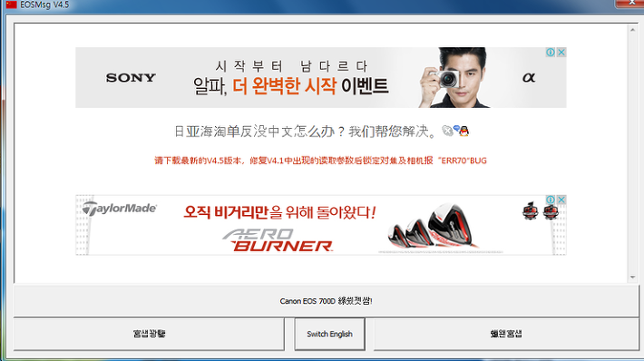644x361 pixels.
Task: Click the scrollbar down arrow
Action: click(x=632, y=278)
